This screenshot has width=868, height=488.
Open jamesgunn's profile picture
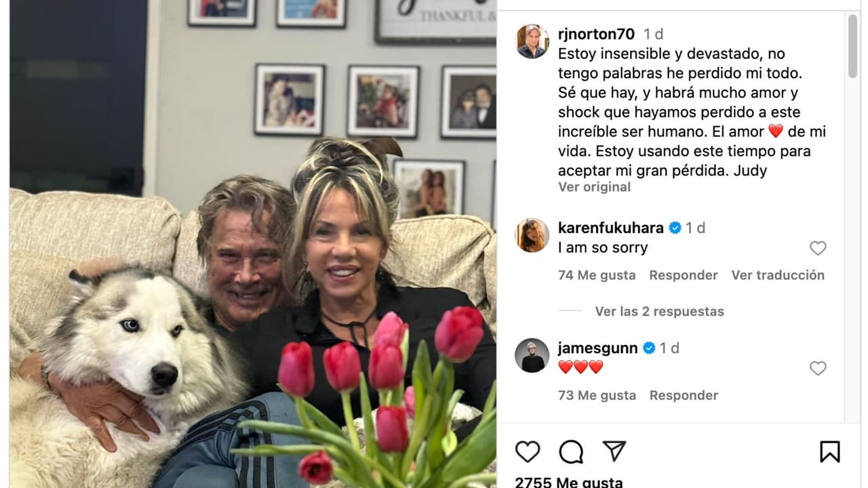532,355
